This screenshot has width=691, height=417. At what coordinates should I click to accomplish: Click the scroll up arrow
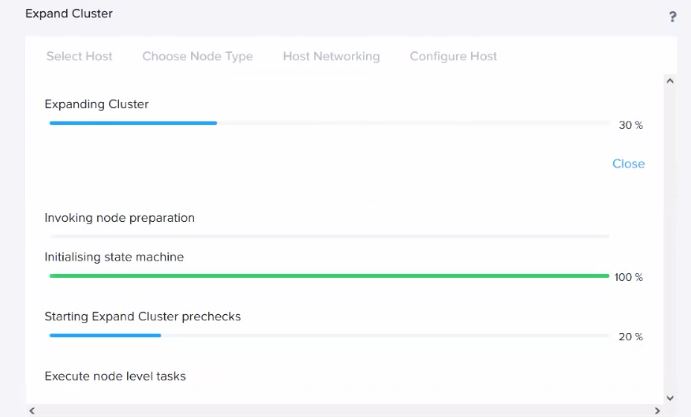point(670,78)
